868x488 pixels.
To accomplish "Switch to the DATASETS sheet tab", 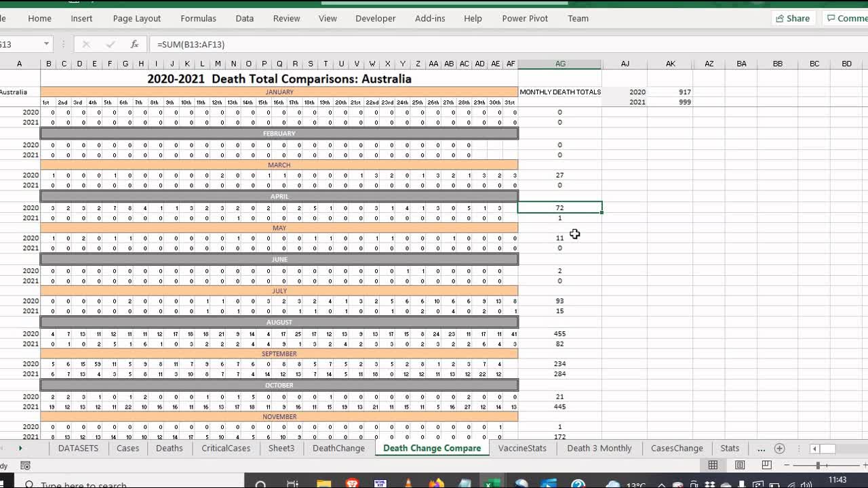I will point(78,448).
